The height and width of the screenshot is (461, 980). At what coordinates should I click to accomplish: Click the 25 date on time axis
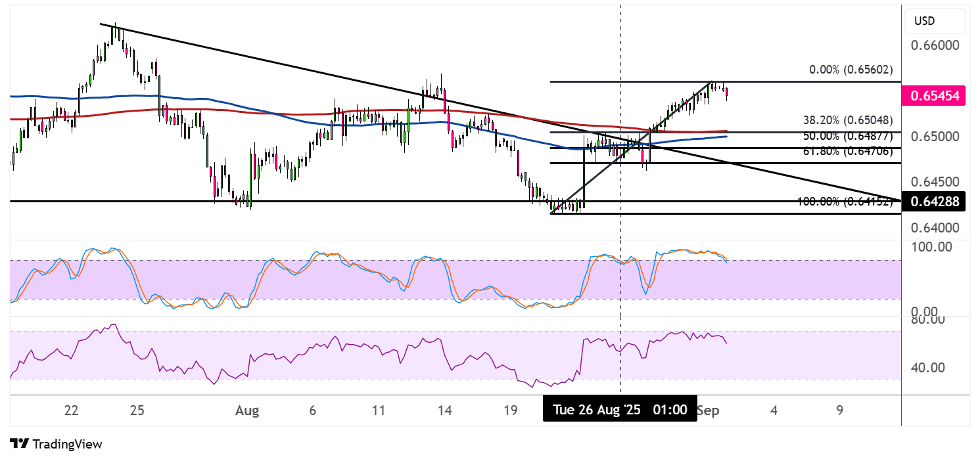(137, 410)
